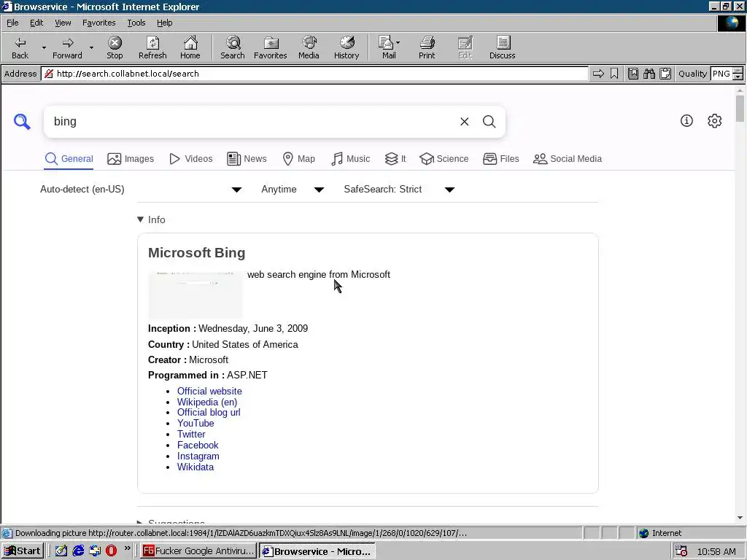Screen dimensions: 747x560
Task: Open the YouTube link
Action: coord(196,424)
